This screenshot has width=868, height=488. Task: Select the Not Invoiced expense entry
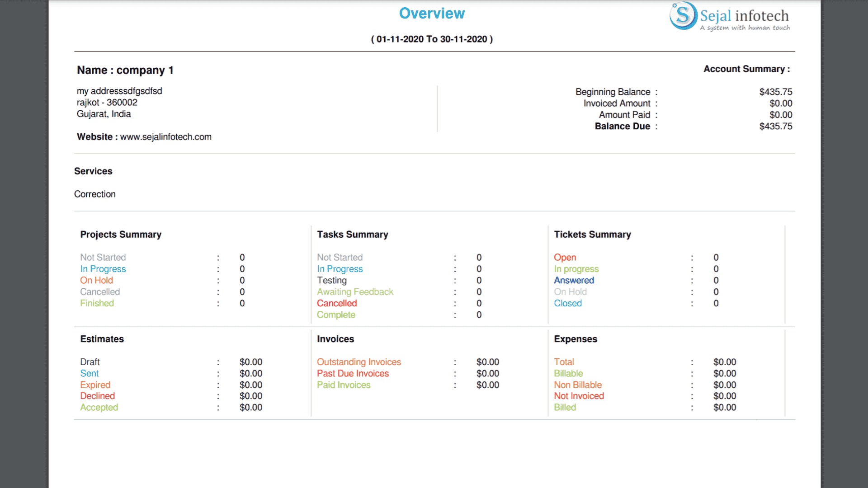pos(579,396)
